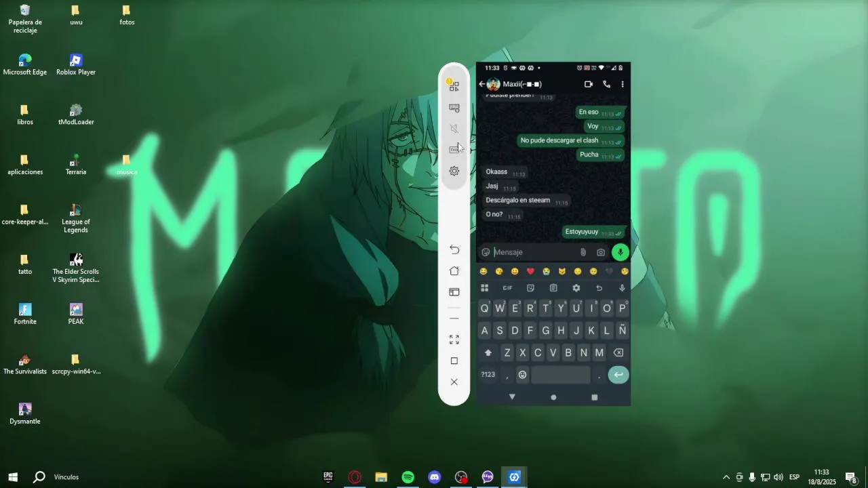Tap the space bar on phone keyboard

561,375
